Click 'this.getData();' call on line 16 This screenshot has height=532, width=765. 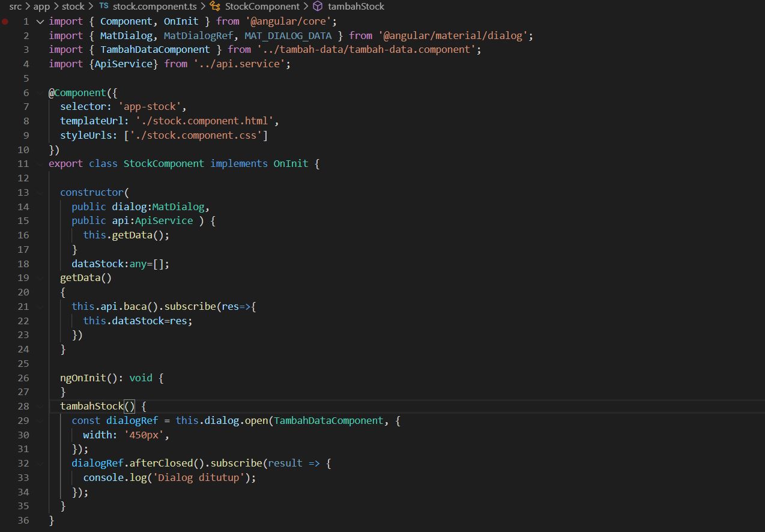[x=127, y=235]
